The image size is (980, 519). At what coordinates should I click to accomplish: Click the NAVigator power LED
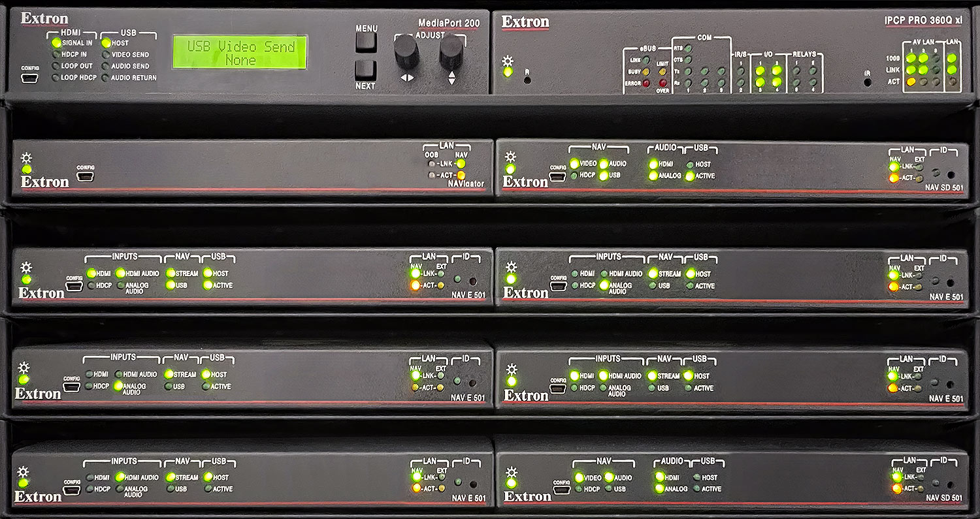(27, 170)
